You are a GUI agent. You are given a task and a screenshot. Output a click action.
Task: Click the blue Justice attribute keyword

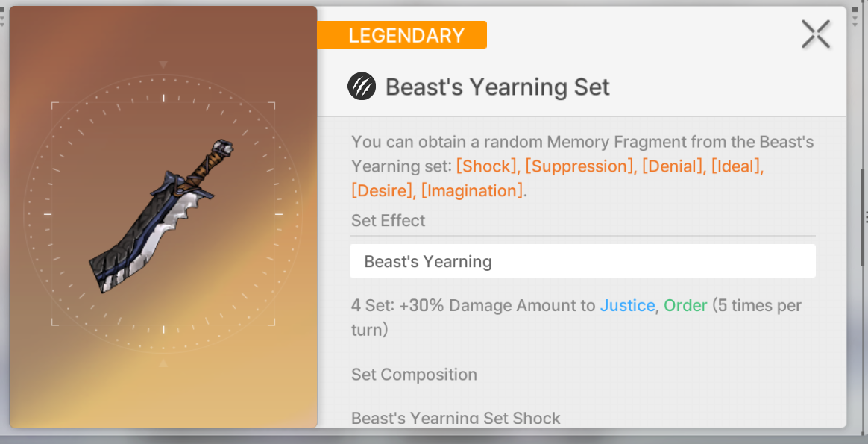click(x=627, y=305)
